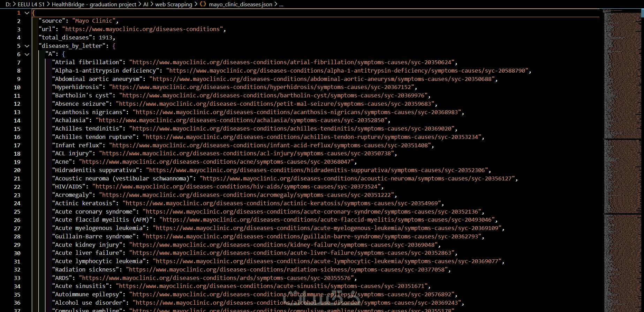Open the Acromegaly URL
This screenshot has height=312, width=644.
coord(247,195)
